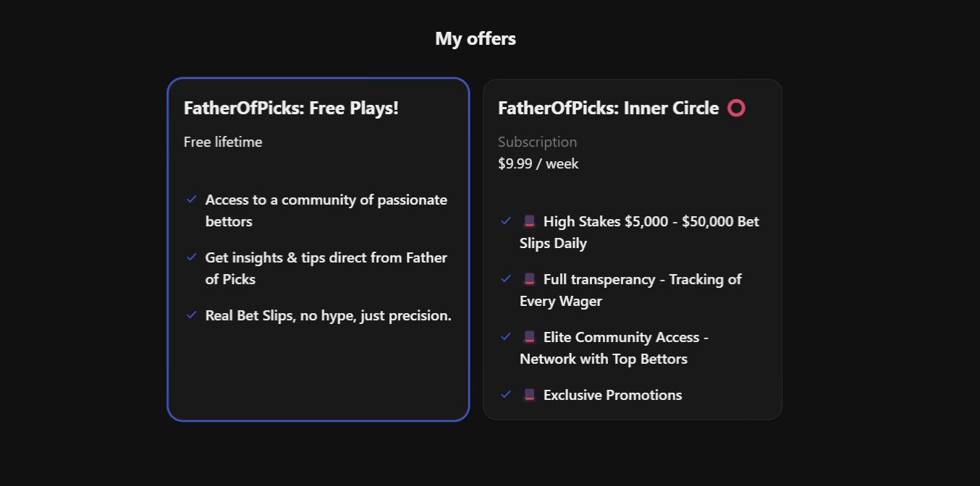Viewport: 980px width, 486px height.
Task: Toggle the check on Full transperancy benefit
Action: click(x=506, y=278)
